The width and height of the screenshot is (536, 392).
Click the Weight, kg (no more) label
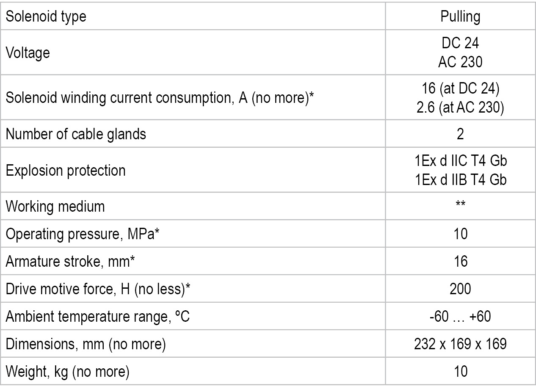[x=67, y=372]
